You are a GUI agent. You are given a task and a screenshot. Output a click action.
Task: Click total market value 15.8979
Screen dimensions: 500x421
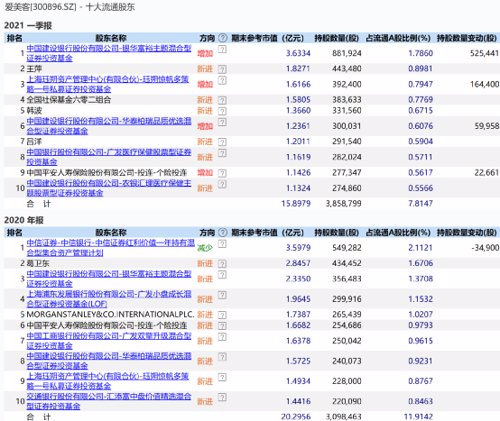296,203
